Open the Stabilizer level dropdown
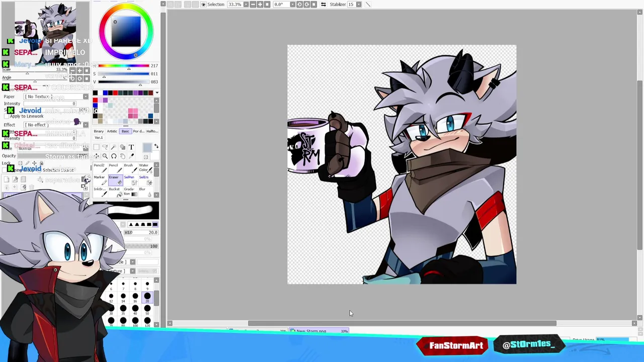Screen dimensions: 644x362 click(x=359, y=4)
